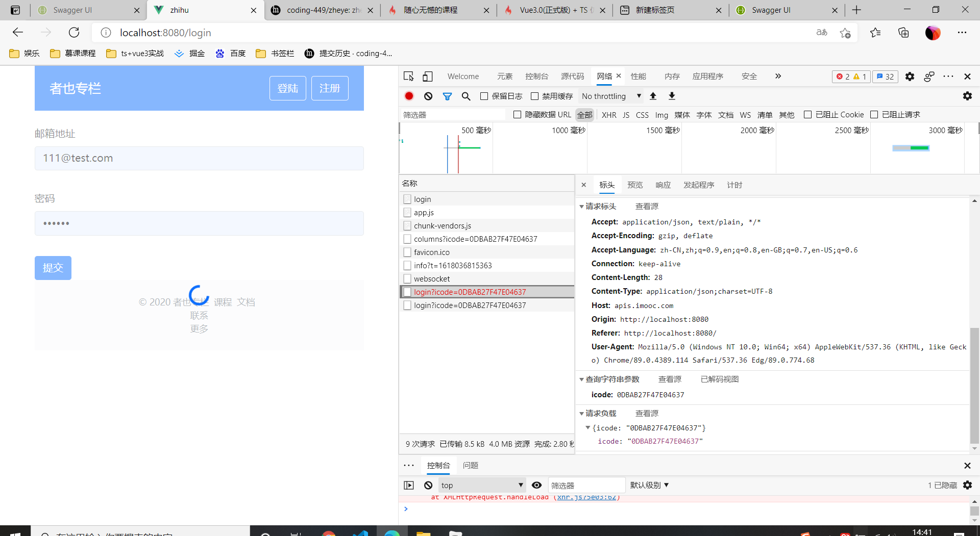
Task: Click the 登陆 button in header
Action: pos(288,88)
